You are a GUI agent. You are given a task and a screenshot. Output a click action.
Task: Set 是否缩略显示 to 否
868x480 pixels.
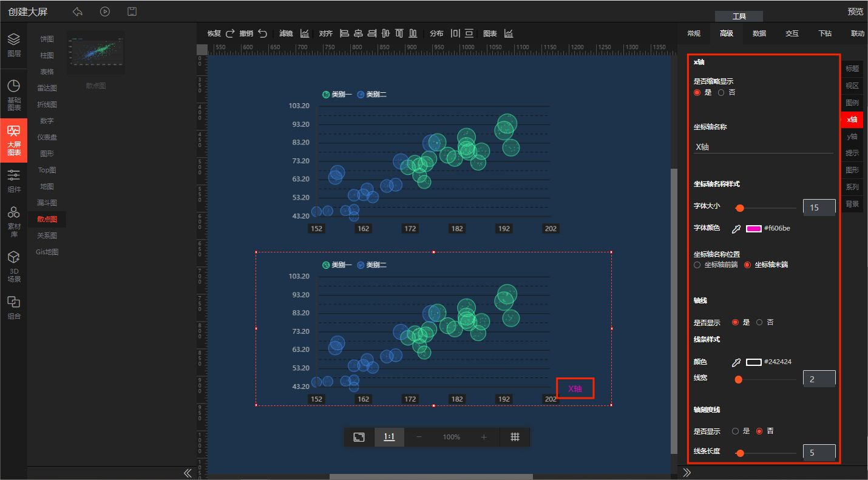pos(721,93)
